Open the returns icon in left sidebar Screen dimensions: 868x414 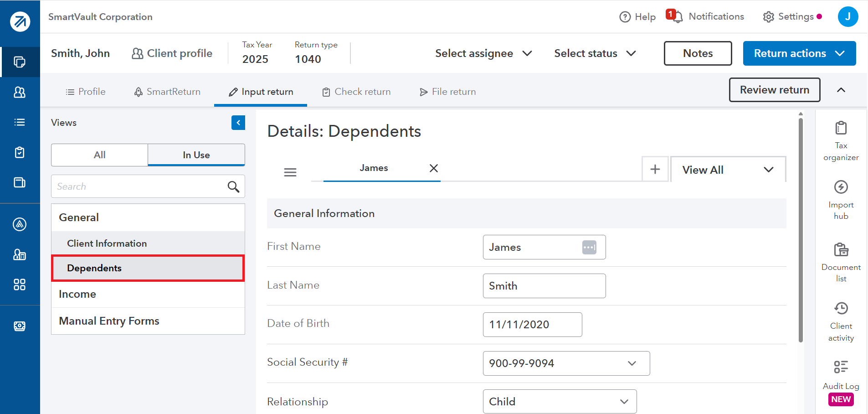pyautogui.click(x=20, y=62)
